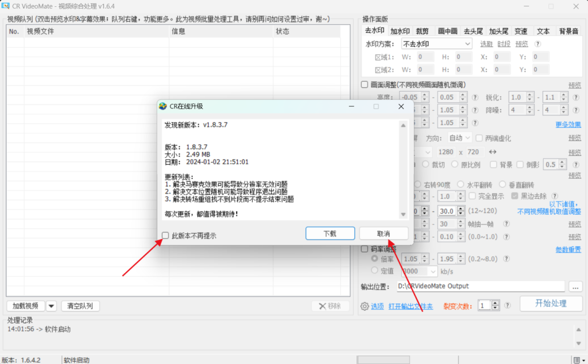Open the output folder via 打开输出文件夹
The height and width of the screenshot is (364, 588).
click(x=411, y=306)
